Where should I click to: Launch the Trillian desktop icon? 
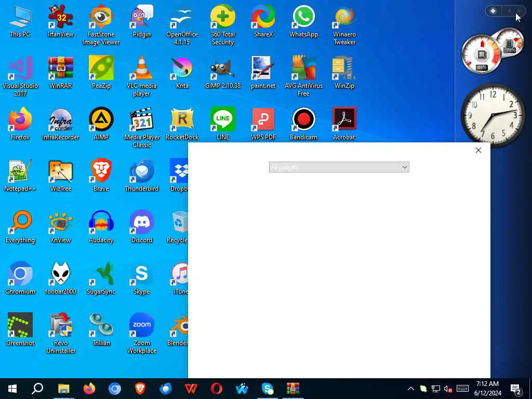click(x=101, y=329)
